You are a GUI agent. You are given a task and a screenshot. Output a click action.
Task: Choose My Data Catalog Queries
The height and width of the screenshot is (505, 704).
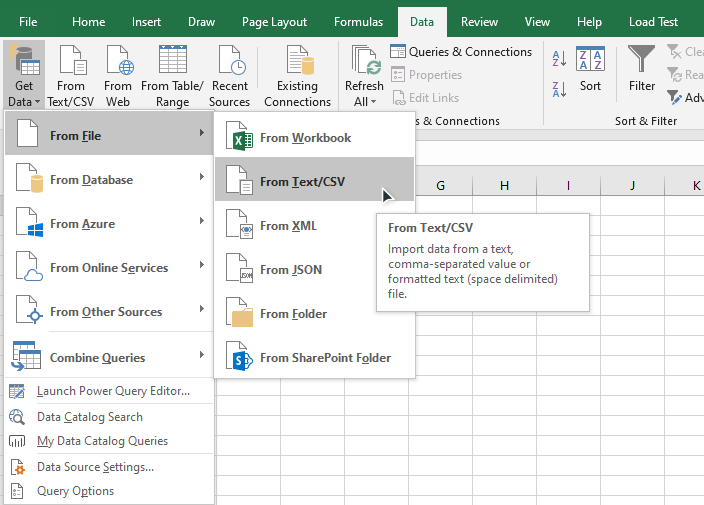109,441
